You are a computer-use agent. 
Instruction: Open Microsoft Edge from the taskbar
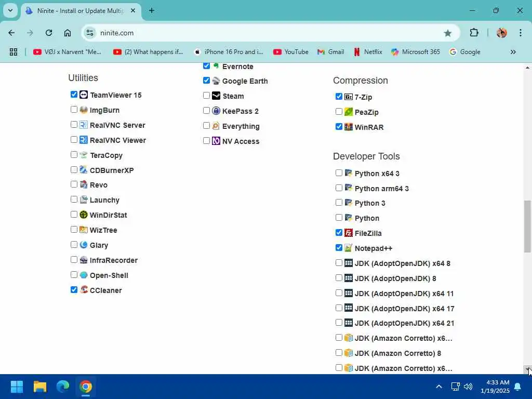click(x=63, y=387)
